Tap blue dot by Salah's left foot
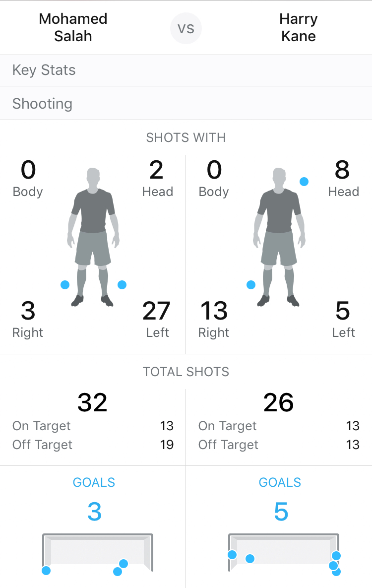Image resolution: width=372 pixels, height=588 pixels. coord(122,285)
